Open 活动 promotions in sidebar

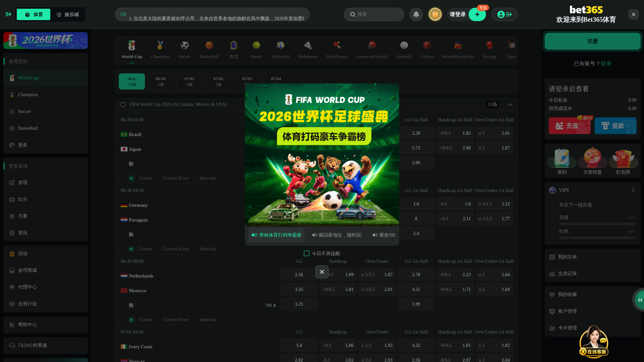tap(46, 254)
